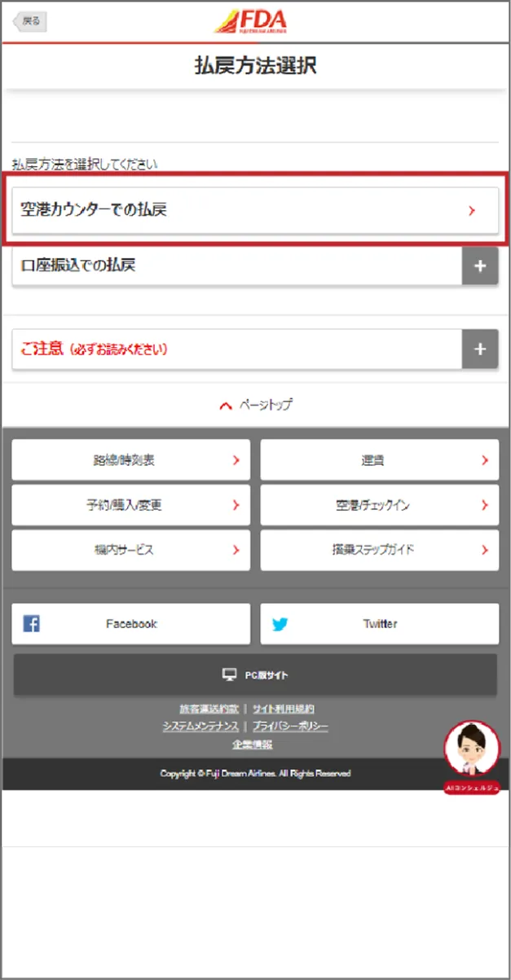Open 予約/購入/変更 menu item
This screenshot has width=511, height=980.
pos(131,505)
